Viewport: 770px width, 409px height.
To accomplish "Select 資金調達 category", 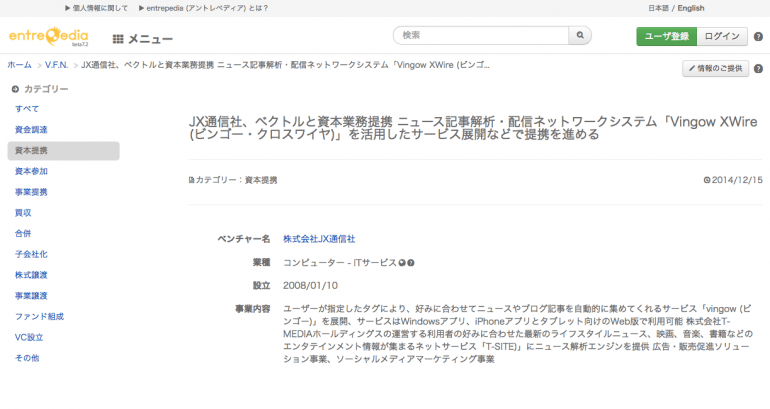I will 31,130.
